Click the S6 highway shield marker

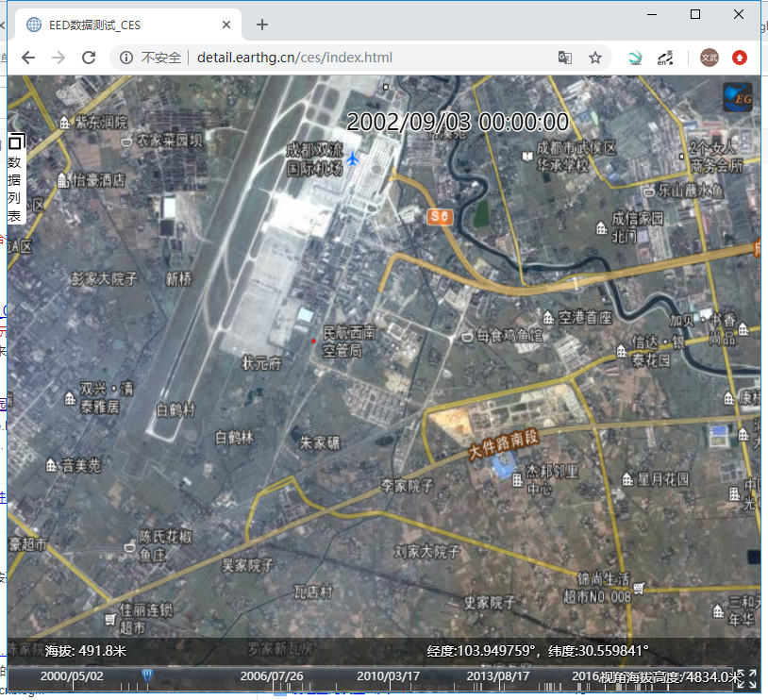[x=441, y=217]
